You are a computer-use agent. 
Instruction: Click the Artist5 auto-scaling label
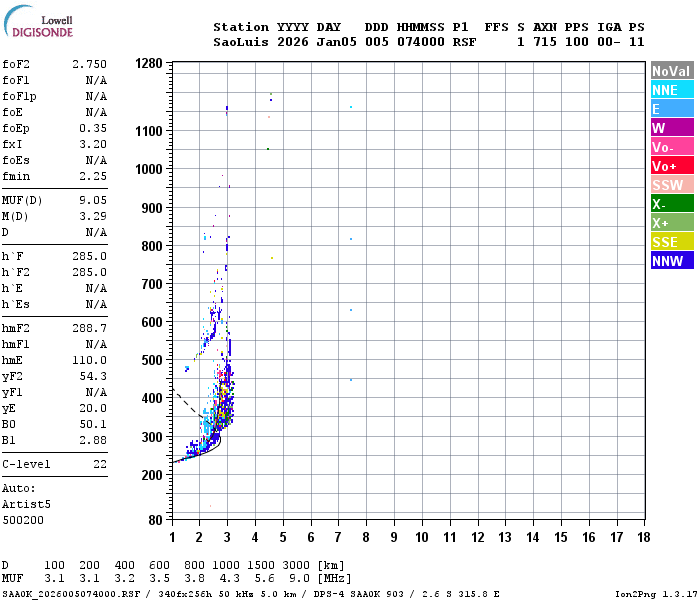pos(26,504)
